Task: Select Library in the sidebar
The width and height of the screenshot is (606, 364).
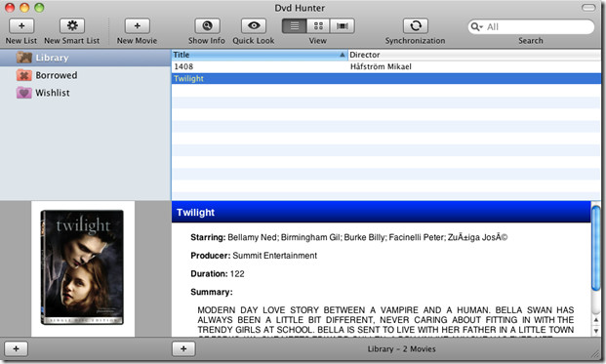Action: point(85,58)
